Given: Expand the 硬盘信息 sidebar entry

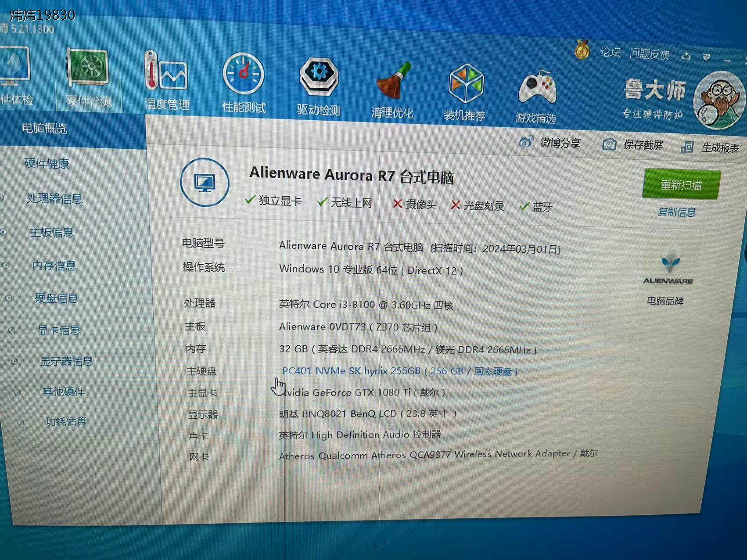Looking at the screenshot, I should (x=56, y=298).
